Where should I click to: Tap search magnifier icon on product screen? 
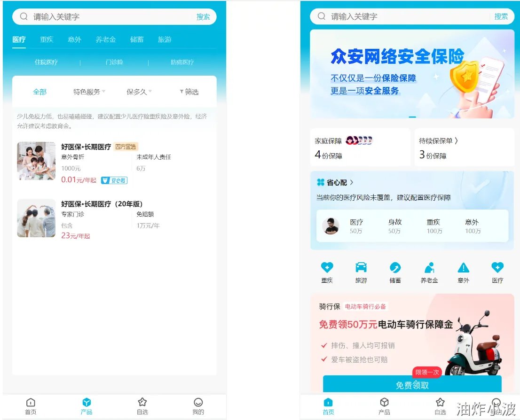24,16
